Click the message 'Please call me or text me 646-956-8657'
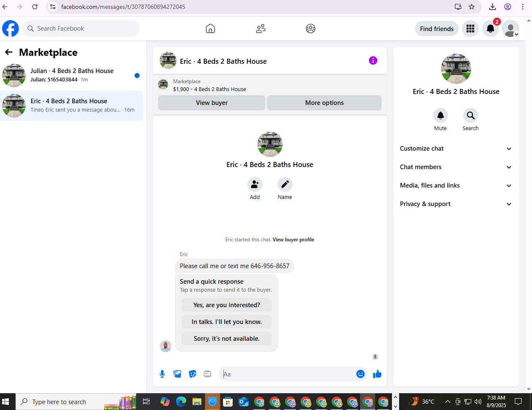Viewport: 532px width, 410px height. [234, 266]
